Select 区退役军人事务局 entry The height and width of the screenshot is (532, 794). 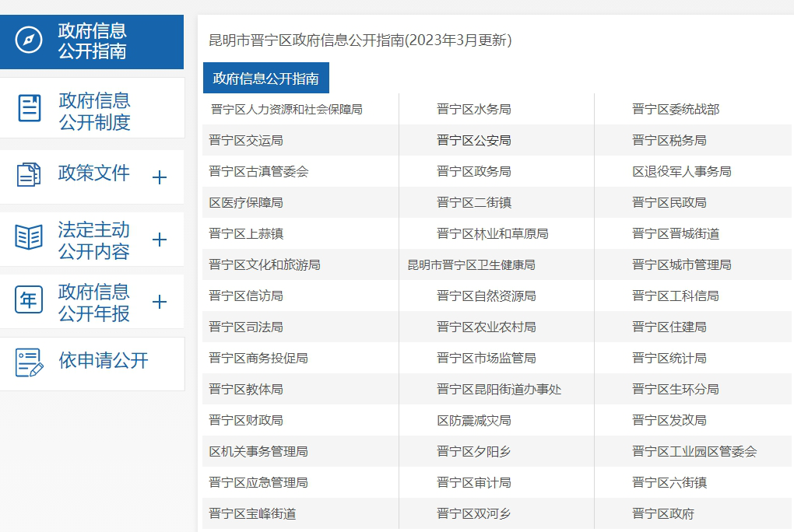click(682, 172)
